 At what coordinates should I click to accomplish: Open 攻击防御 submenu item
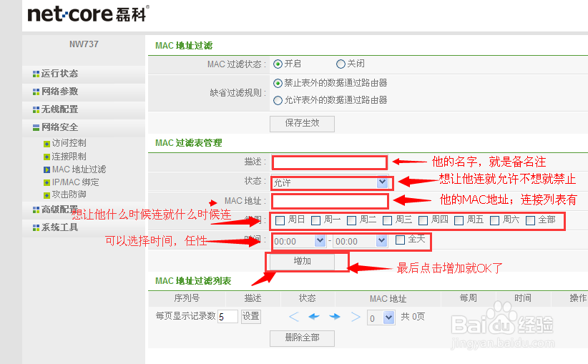[69, 195]
